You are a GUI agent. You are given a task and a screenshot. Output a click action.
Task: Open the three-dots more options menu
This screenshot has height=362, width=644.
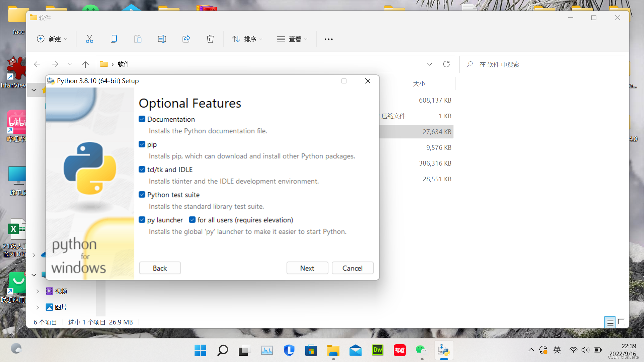328,39
